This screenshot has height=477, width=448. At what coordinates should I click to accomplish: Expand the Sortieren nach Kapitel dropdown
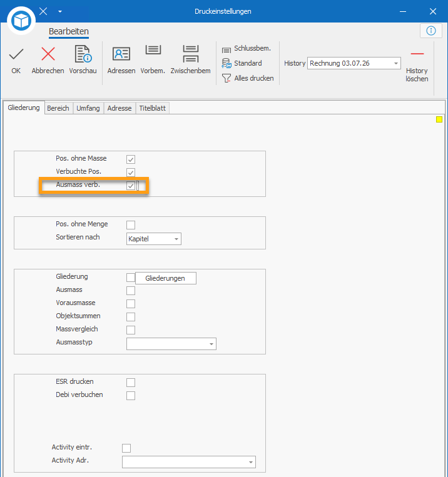154,239
